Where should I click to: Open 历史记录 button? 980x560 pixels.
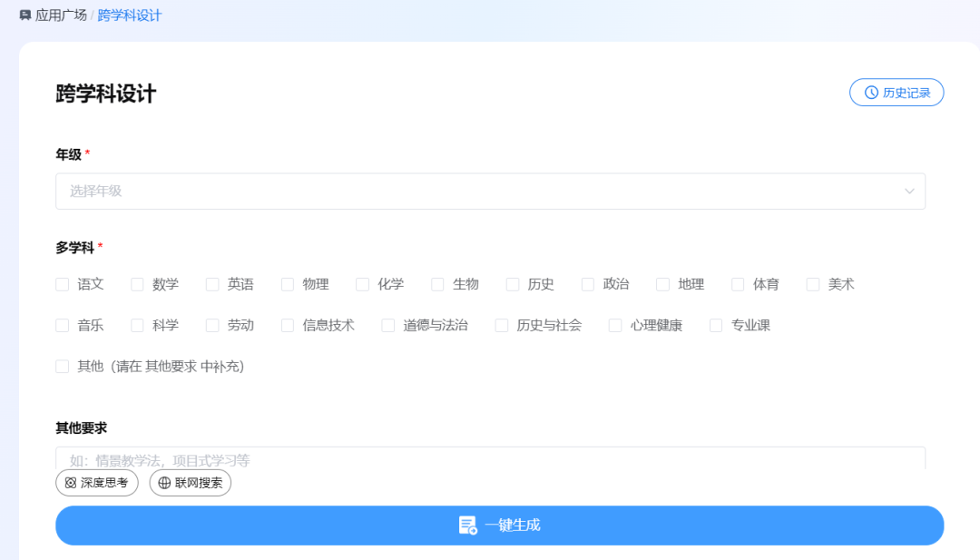tap(897, 93)
